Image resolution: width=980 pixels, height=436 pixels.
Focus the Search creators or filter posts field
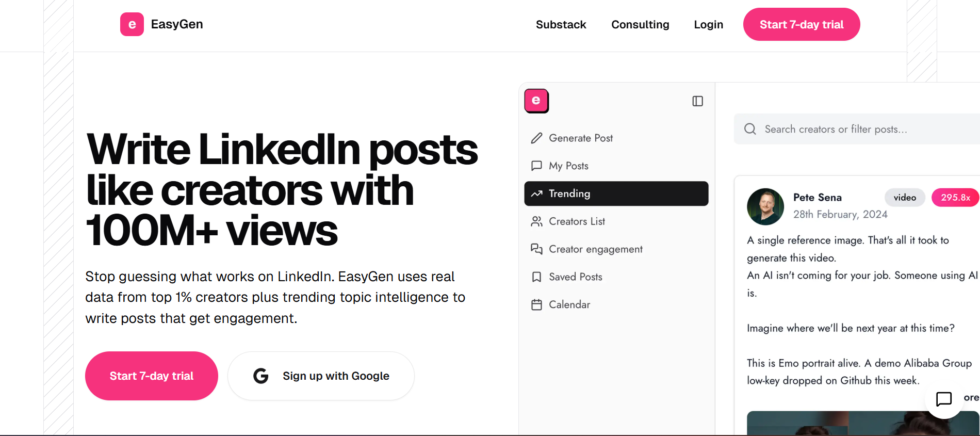(857, 129)
